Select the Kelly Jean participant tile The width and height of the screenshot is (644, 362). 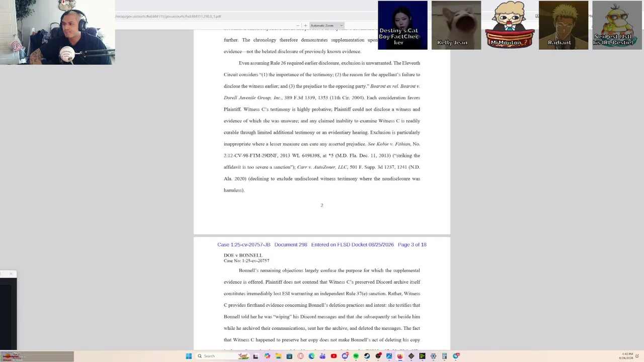[456, 25]
